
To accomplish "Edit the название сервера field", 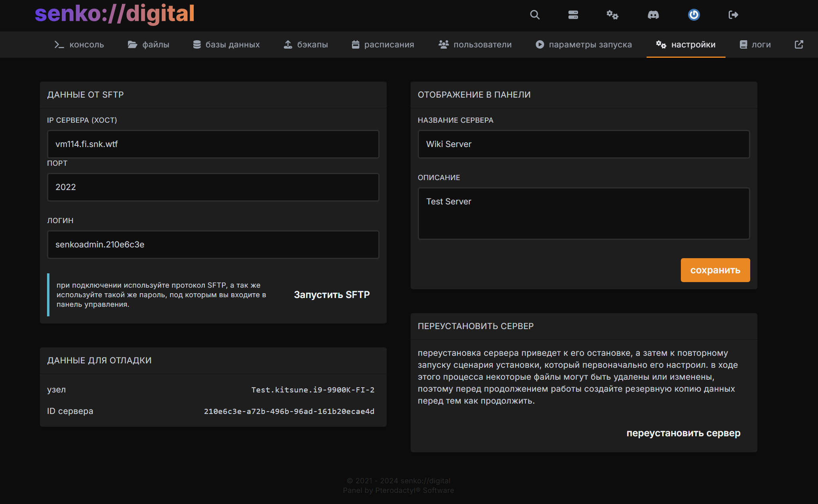I will 584,144.
